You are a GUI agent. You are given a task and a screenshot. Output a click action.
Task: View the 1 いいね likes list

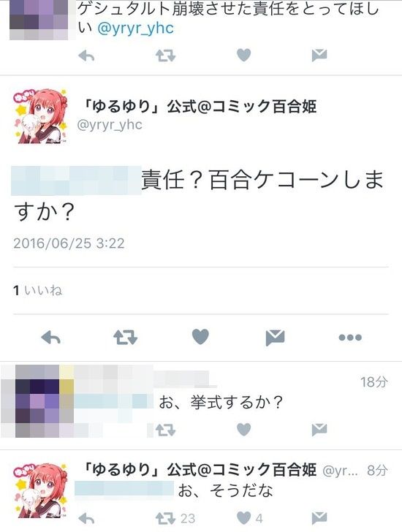pos(38,290)
